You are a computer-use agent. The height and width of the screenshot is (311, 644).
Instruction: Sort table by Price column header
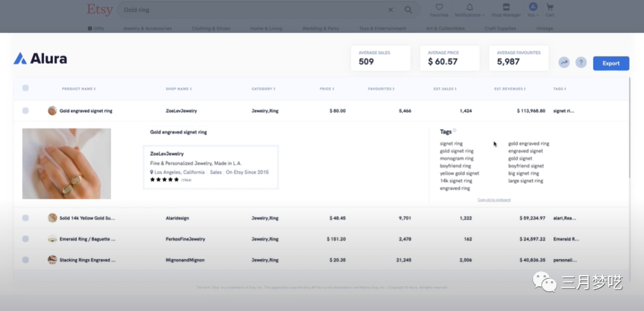point(326,89)
